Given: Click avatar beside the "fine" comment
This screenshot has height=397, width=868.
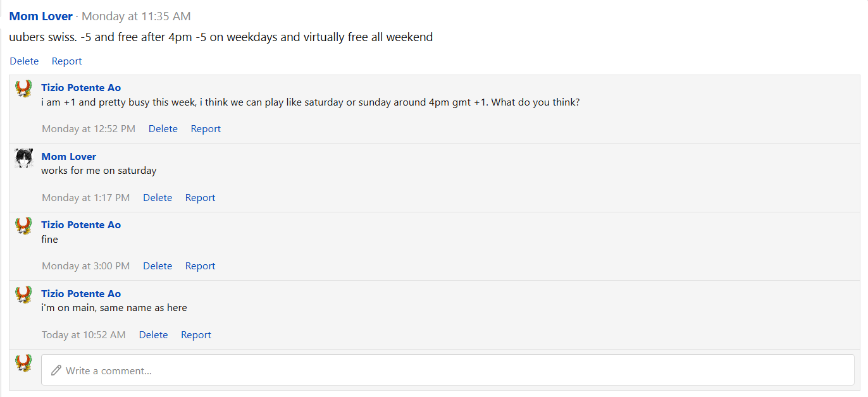Looking at the screenshot, I should point(23,226).
